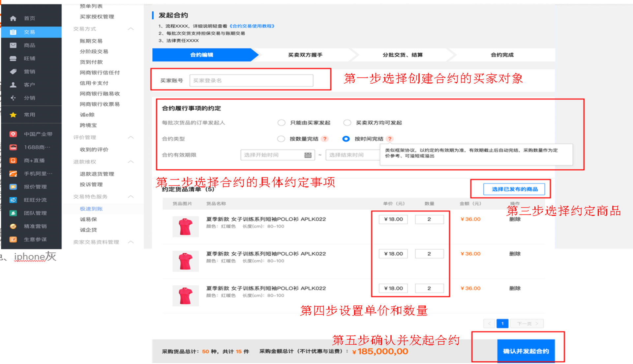Select 按数量完结 contract type
The image size is (633, 364).
[281, 139]
